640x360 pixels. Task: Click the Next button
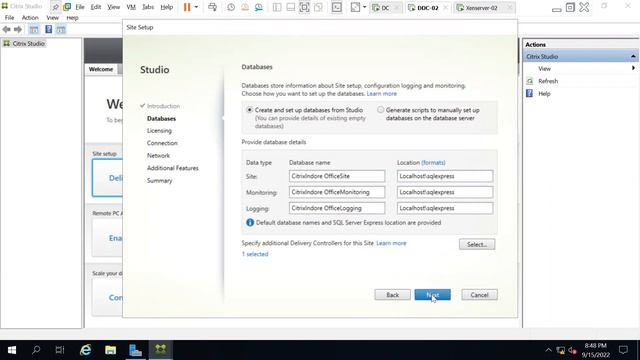[432, 295]
